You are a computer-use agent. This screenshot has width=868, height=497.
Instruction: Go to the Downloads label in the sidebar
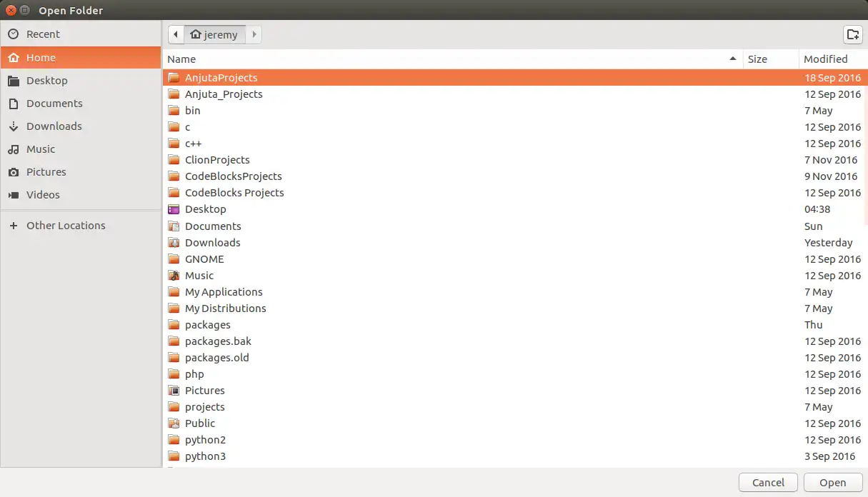tap(54, 126)
